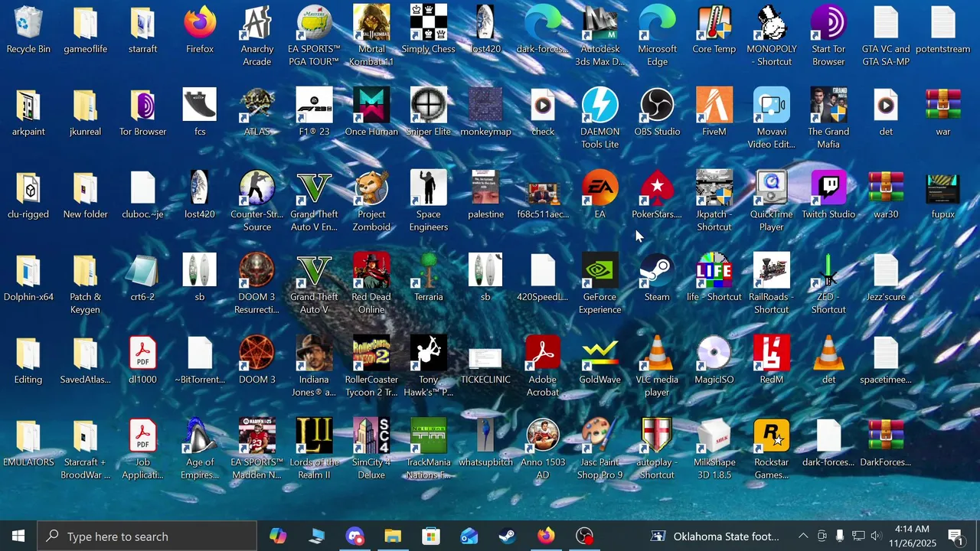Select The Grand Mafia icon
Screen dimensions: 980x551
828,119
